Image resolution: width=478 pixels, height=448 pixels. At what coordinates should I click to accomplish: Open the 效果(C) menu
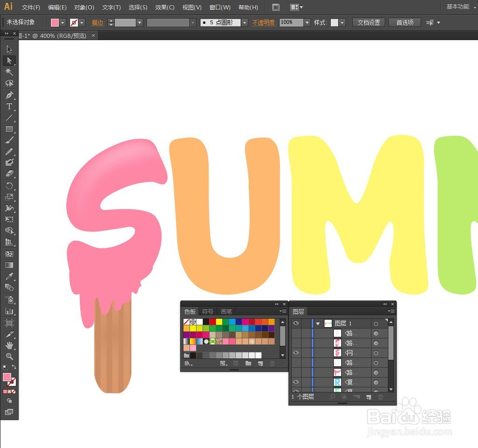(x=164, y=7)
